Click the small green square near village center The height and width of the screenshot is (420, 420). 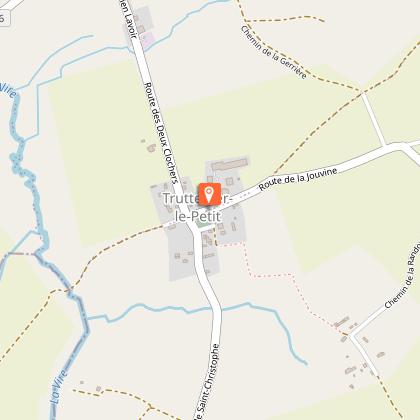pyautogui.click(x=202, y=224)
